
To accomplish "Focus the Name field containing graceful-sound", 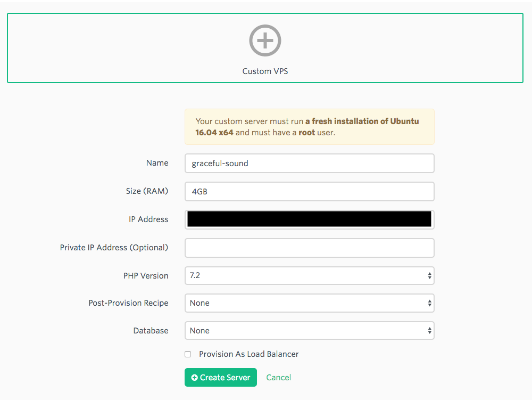I will (x=310, y=164).
